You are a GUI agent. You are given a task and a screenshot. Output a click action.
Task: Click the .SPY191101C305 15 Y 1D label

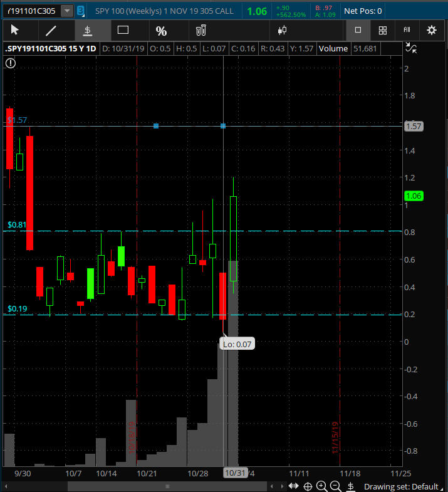pyautogui.click(x=51, y=49)
